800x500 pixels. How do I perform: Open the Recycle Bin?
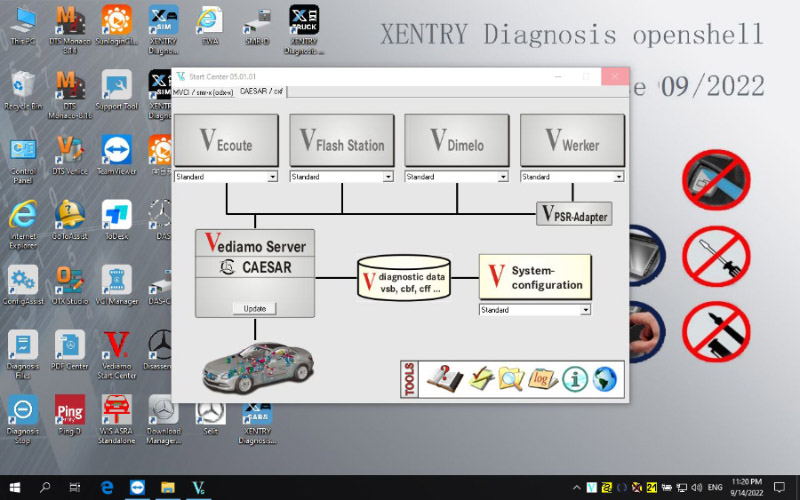coord(23,92)
